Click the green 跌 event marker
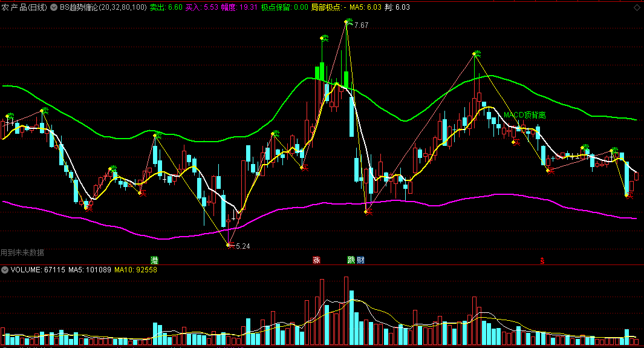The image size is (644, 348). pos(351,260)
